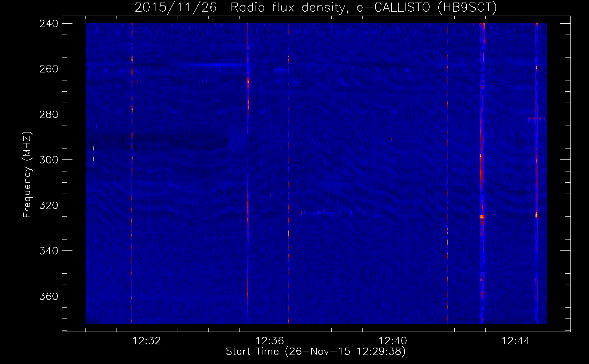Select the 260 frequency tick label
589x364 pixels.
(x=49, y=69)
